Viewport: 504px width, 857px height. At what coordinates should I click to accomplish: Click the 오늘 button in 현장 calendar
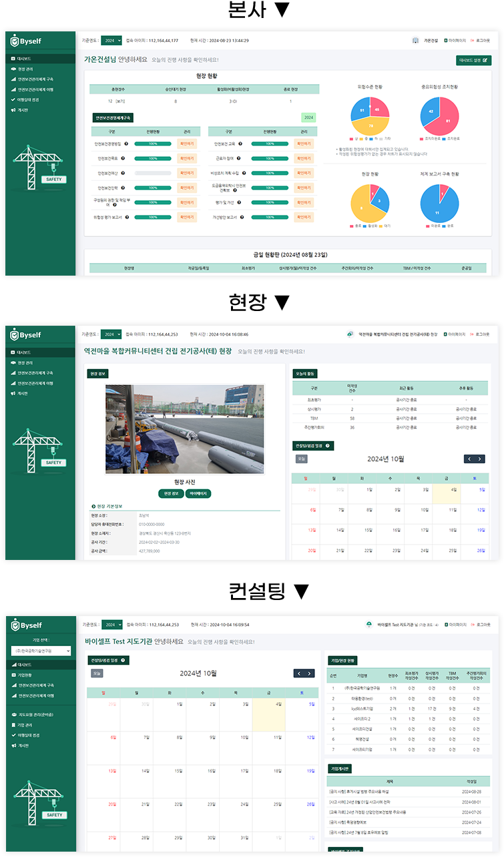point(302,459)
